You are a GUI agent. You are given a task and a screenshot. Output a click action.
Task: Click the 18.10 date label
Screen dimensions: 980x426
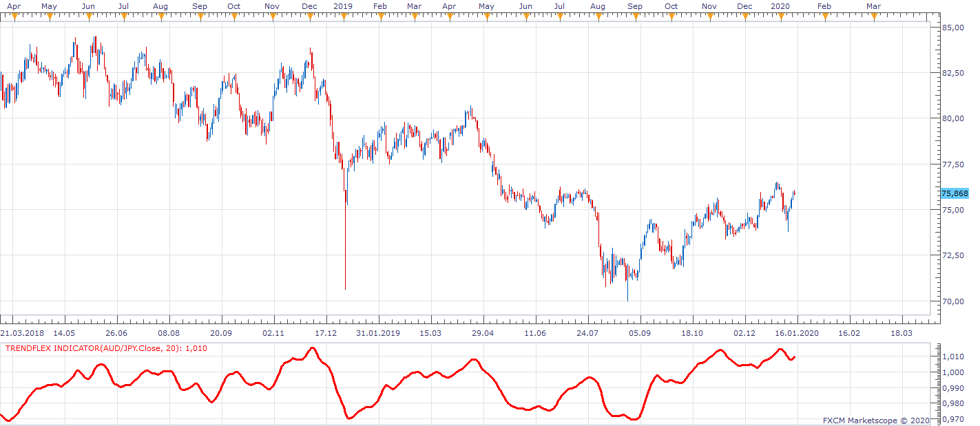[692, 333]
